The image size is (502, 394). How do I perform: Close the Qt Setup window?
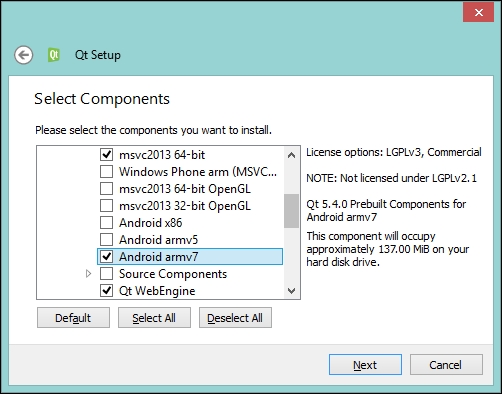478,13
